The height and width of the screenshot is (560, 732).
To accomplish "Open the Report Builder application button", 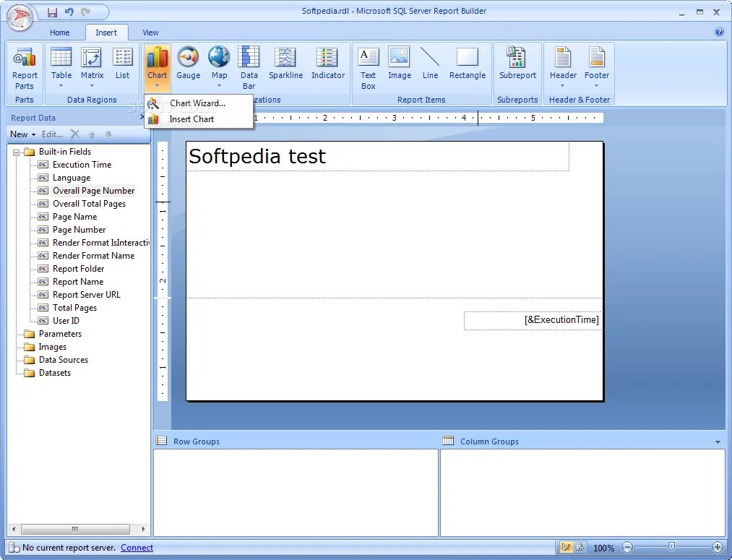I will point(20,18).
